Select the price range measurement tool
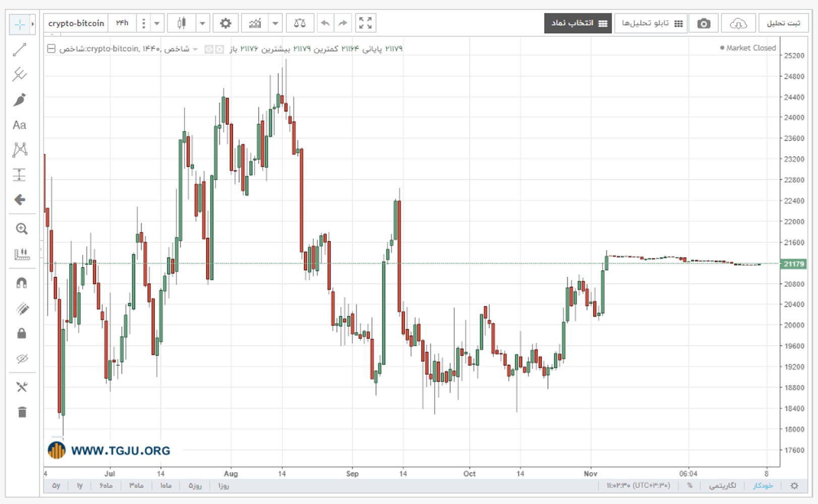The width and height of the screenshot is (818, 504). pos(20,175)
